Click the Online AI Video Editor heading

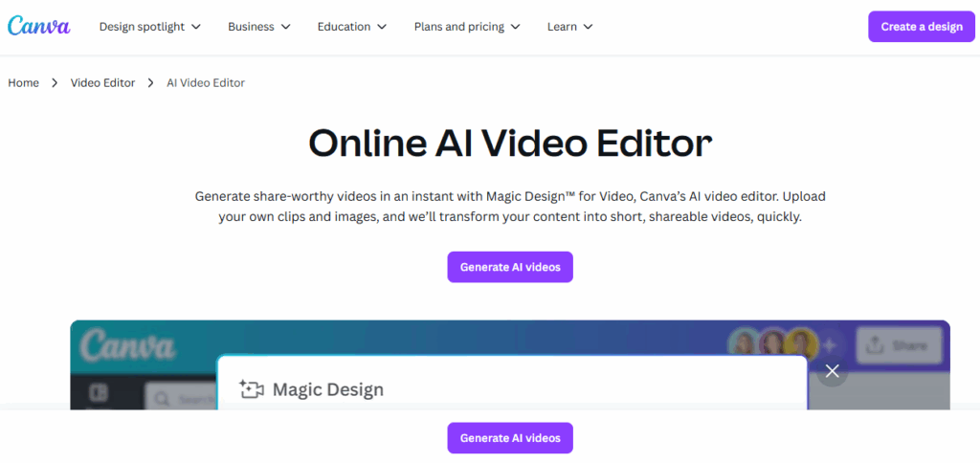click(x=510, y=143)
